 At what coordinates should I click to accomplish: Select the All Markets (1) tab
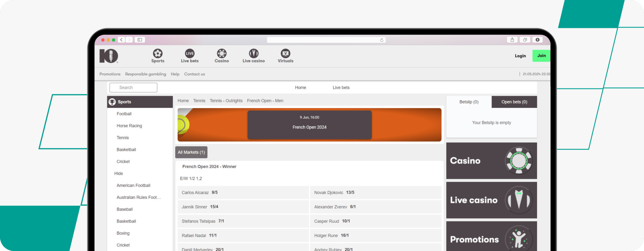191,152
